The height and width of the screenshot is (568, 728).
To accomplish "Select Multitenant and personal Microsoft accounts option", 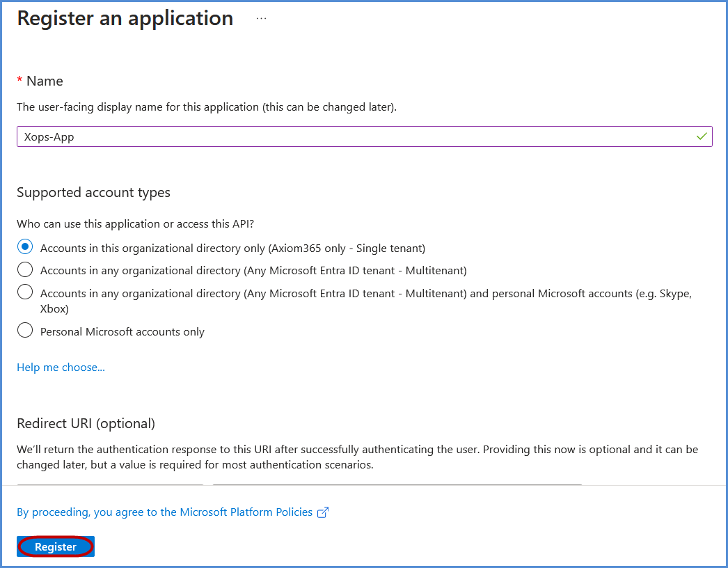I will point(25,292).
